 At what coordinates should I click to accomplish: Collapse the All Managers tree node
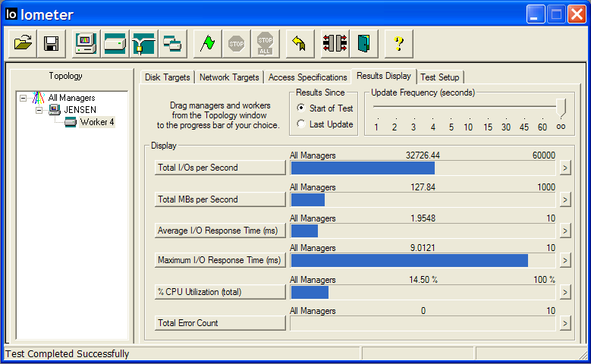pos(23,98)
